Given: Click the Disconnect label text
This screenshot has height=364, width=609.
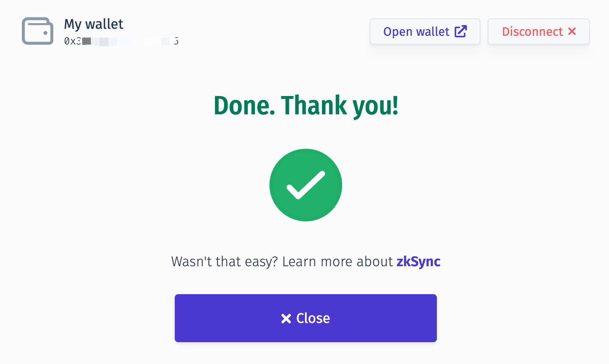Looking at the screenshot, I should point(532,31).
